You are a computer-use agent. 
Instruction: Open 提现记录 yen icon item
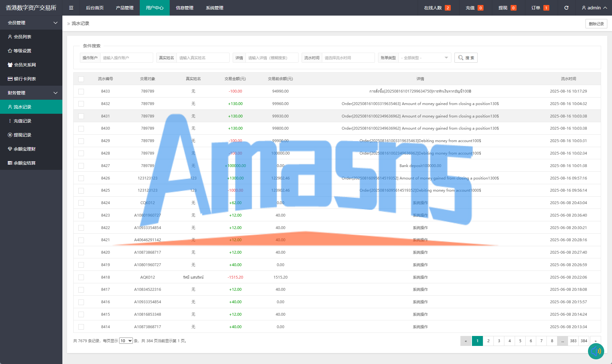click(10, 135)
